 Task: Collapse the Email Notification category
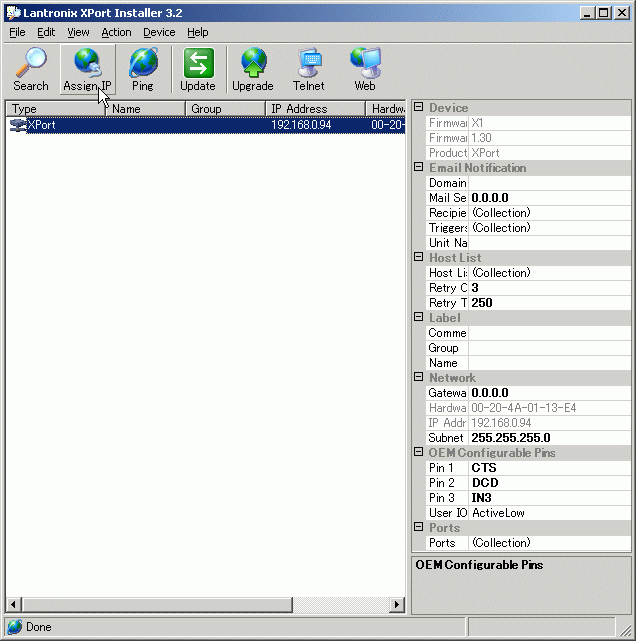coord(418,167)
